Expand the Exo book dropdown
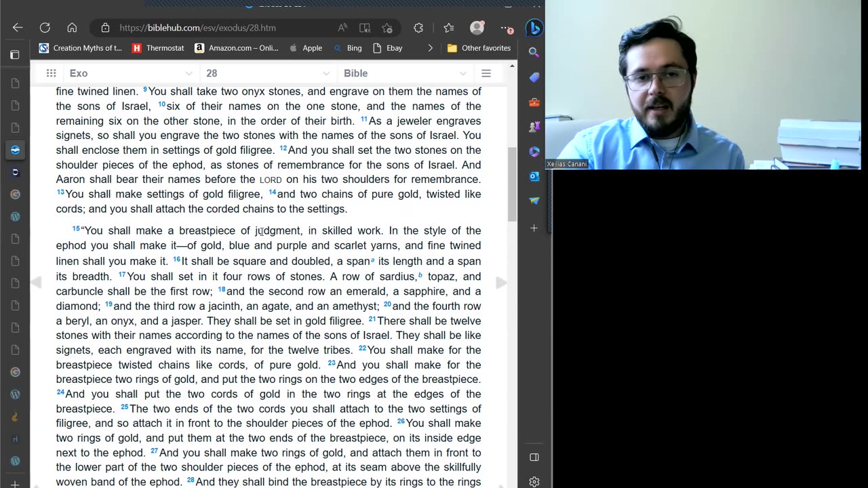This screenshot has width=868, height=488. 130,73
